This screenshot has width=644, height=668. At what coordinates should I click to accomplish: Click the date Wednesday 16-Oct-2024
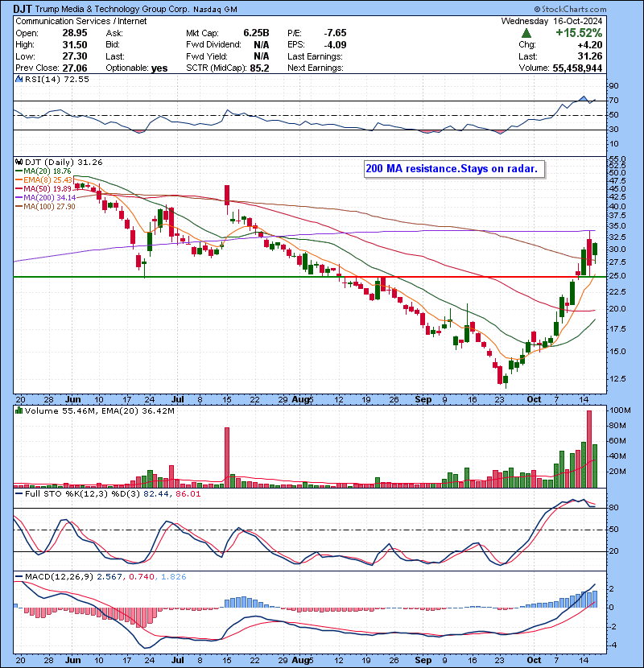pyautogui.click(x=551, y=21)
